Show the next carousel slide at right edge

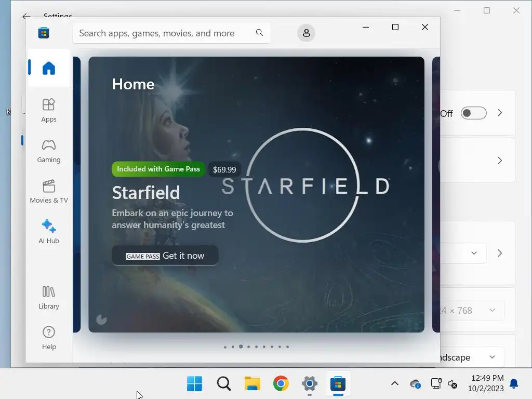(x=436, y=194)
